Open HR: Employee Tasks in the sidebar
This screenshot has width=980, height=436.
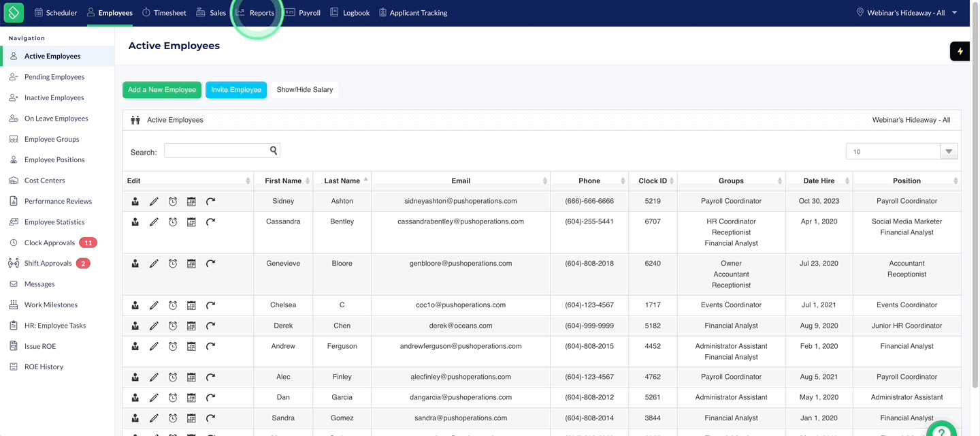pos(55,326)
